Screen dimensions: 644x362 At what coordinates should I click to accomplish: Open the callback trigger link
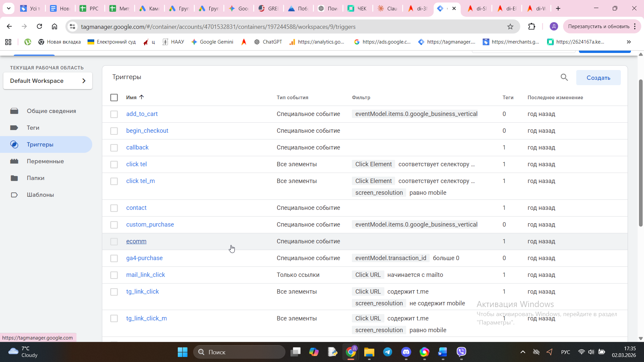point(137,147)
